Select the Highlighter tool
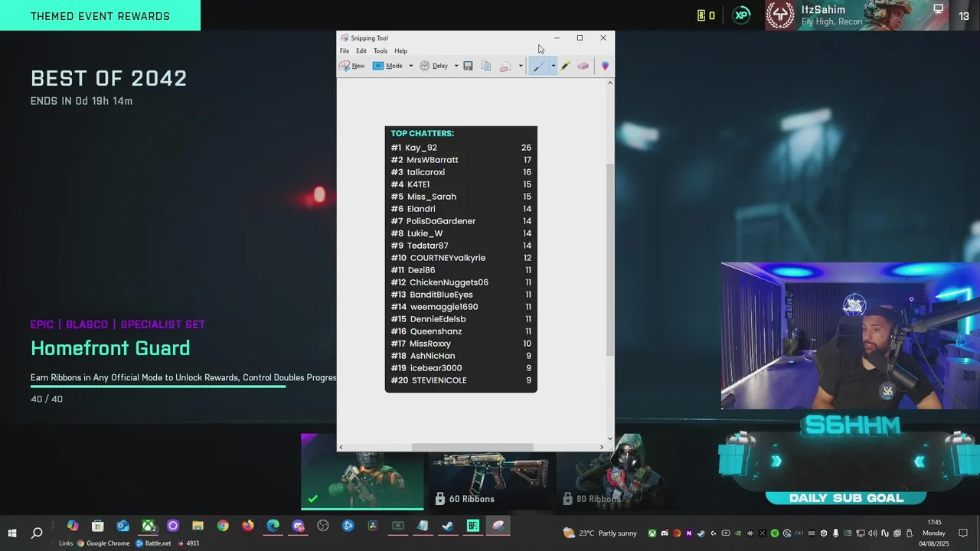Screen dimensions: 980x551 pyautogui.click(x=565, y=66)
